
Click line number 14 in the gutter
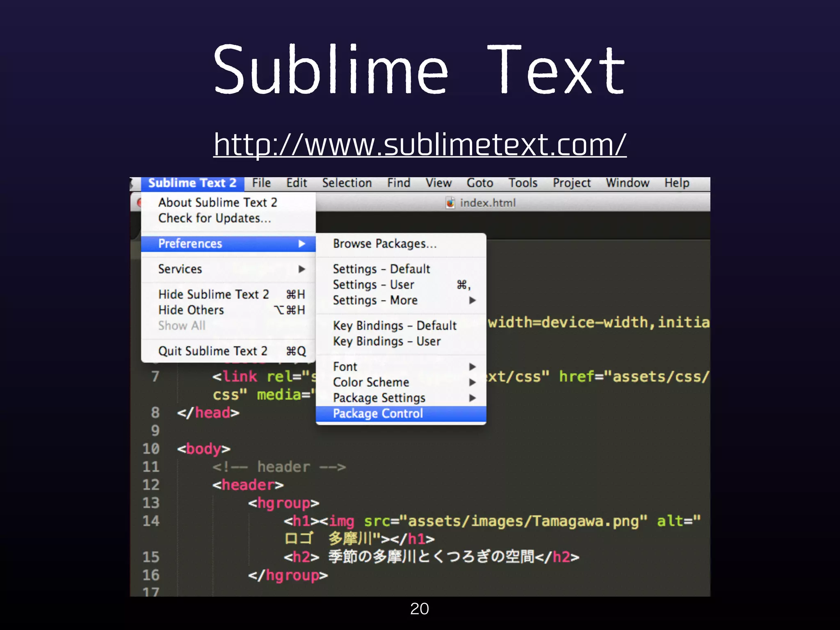click(151, 521)
